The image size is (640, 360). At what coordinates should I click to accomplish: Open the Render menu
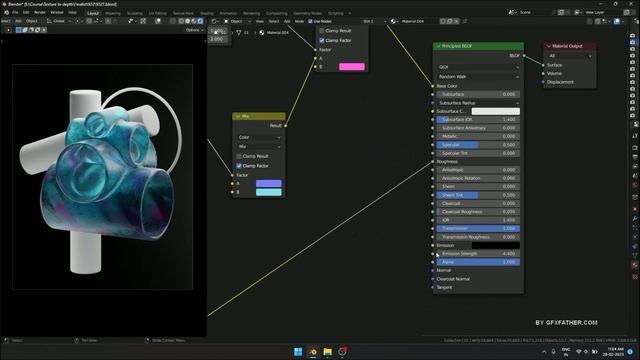tap(40, 13)
